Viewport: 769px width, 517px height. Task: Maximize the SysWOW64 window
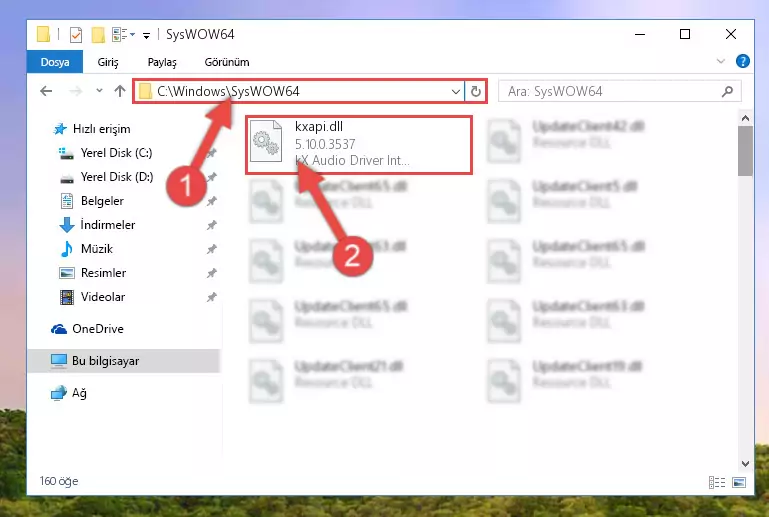coord(685,34)
